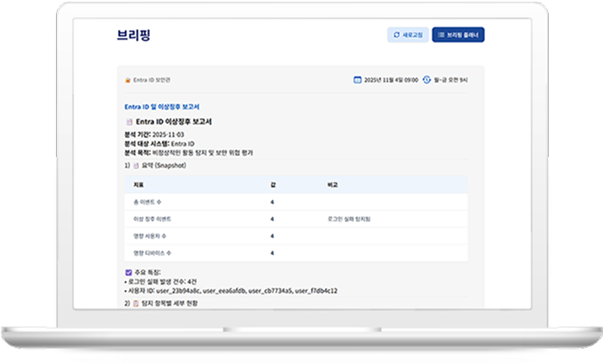Screen dimensions: 603x364
Task: Click the 로그인 실패 발생 건수: 4건 bullet
Action: pyautogui.click(x=161, y=282)
